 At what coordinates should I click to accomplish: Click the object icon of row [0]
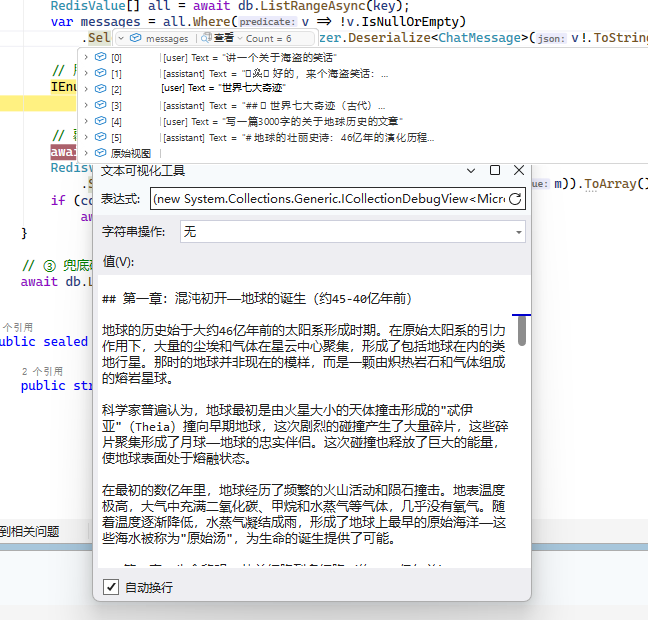pyautogui.click(x=100, y=57)
